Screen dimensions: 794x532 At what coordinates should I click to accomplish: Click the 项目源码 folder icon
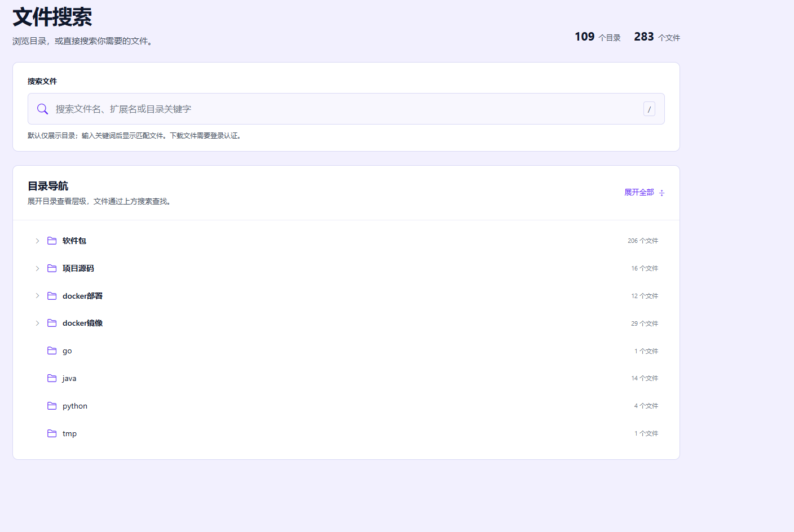[x=52, y=268]
